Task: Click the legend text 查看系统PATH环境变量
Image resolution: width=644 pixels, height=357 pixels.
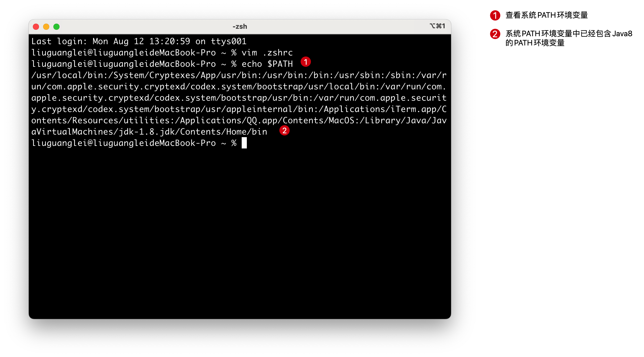Action: click(x=547, y=15)
